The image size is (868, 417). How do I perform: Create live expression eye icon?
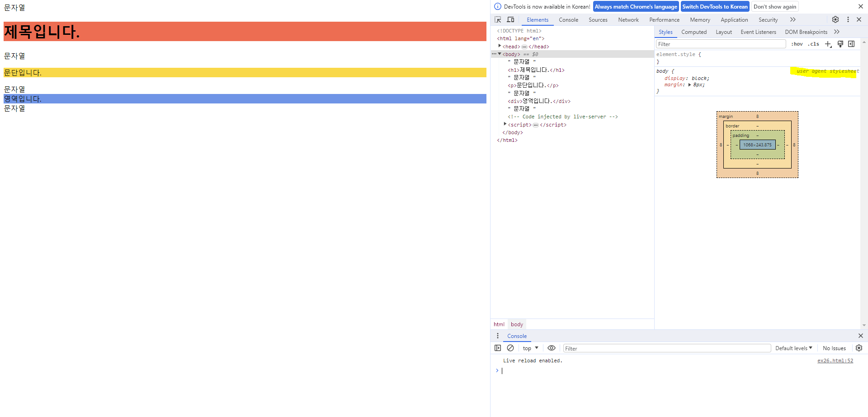coord(552,348)
